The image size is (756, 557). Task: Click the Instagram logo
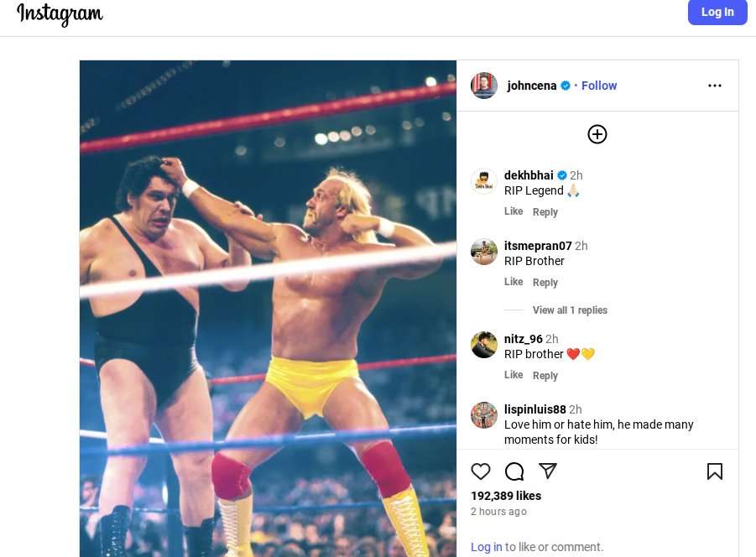(x=60, y=14)
